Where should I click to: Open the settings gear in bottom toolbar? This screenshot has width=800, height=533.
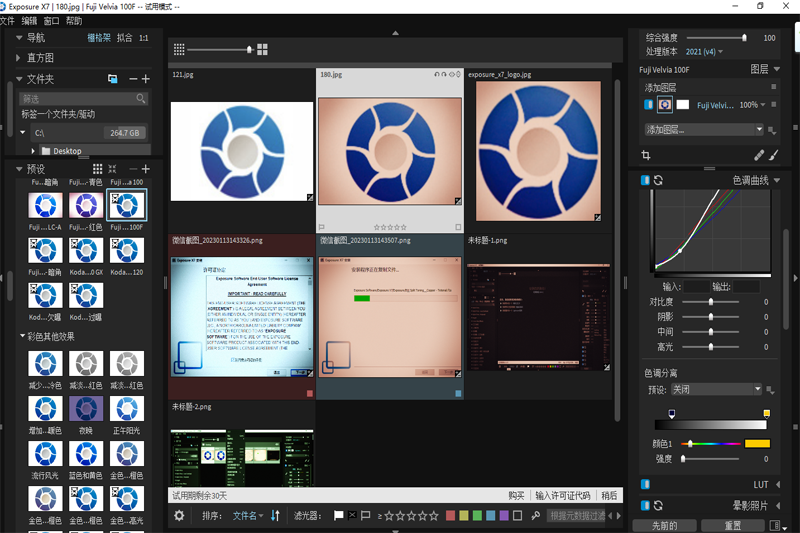[x=179, y=516]
